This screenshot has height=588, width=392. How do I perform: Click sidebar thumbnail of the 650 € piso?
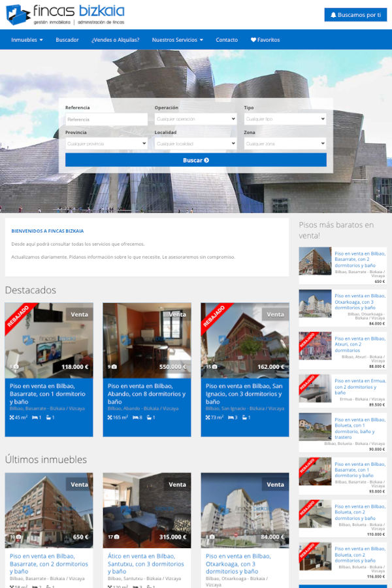click(x=315, y=261)
